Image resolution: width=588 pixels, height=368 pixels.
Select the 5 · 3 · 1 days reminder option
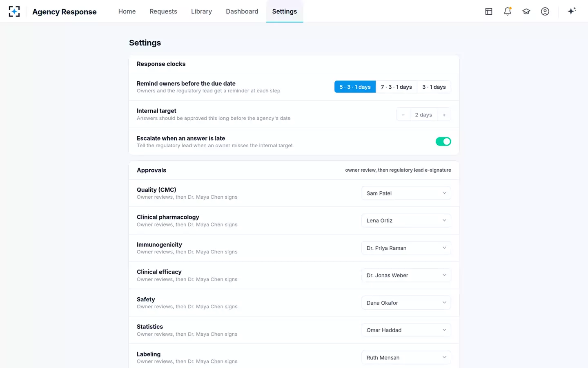click(355, 87)
